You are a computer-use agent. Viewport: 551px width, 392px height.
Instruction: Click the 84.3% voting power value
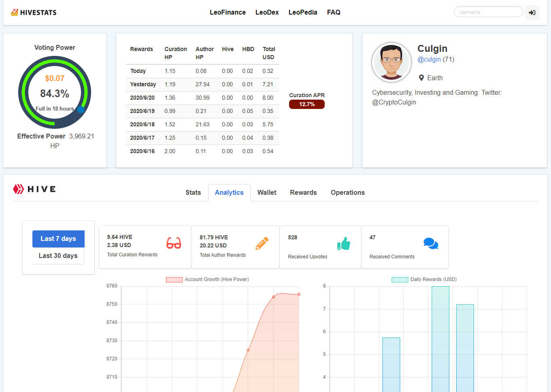point(55,94)
